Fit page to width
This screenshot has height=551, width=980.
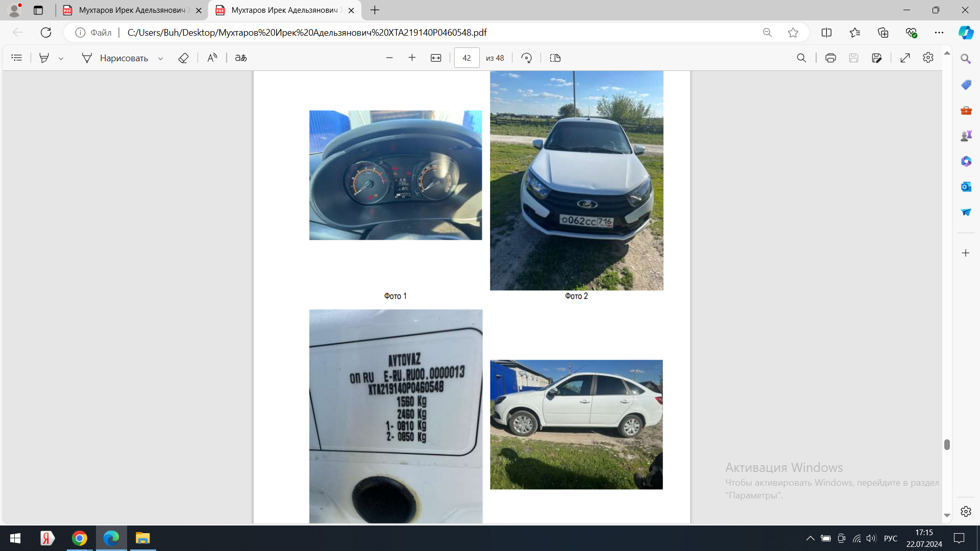click(436, 58)
